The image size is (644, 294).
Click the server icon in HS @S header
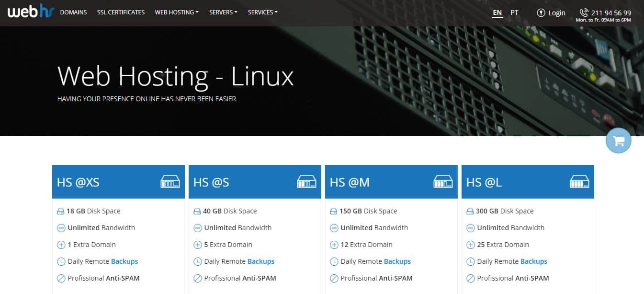(306, 182)
